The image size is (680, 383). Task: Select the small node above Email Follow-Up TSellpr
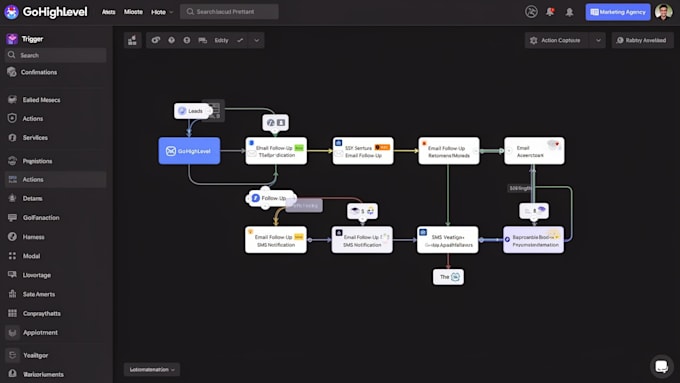coord(275,123)
